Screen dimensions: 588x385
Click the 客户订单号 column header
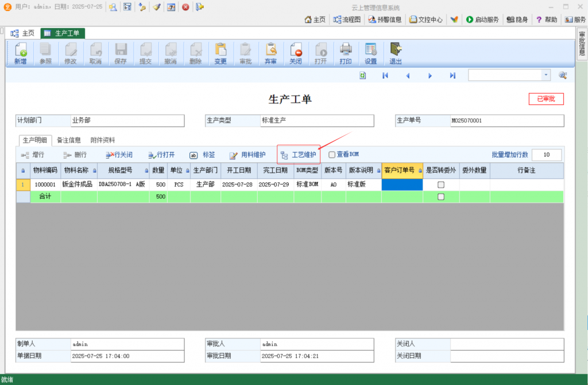(x=402, y=170)
